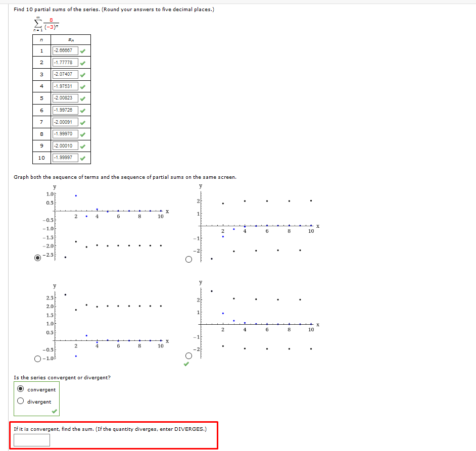
Task: Click inside the sum answer input box
Action: pos(31,439)
